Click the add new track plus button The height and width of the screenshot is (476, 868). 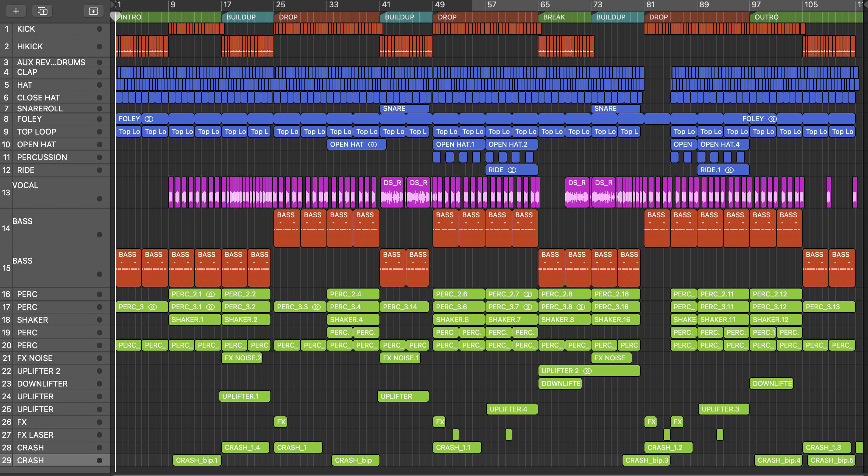[16, 11]
